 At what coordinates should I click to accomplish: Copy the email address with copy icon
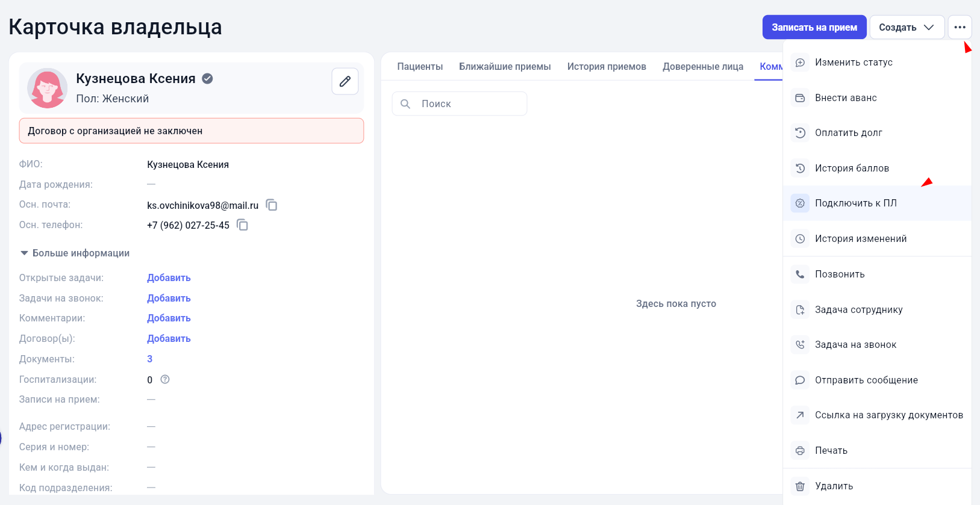pyautogui.click(x=272, y=205)
